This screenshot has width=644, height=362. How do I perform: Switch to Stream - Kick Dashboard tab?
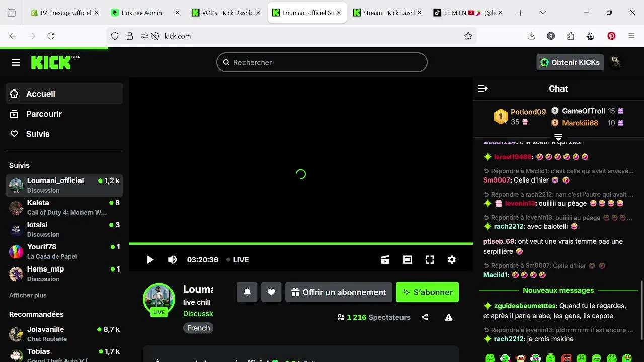tap(388, 13)
